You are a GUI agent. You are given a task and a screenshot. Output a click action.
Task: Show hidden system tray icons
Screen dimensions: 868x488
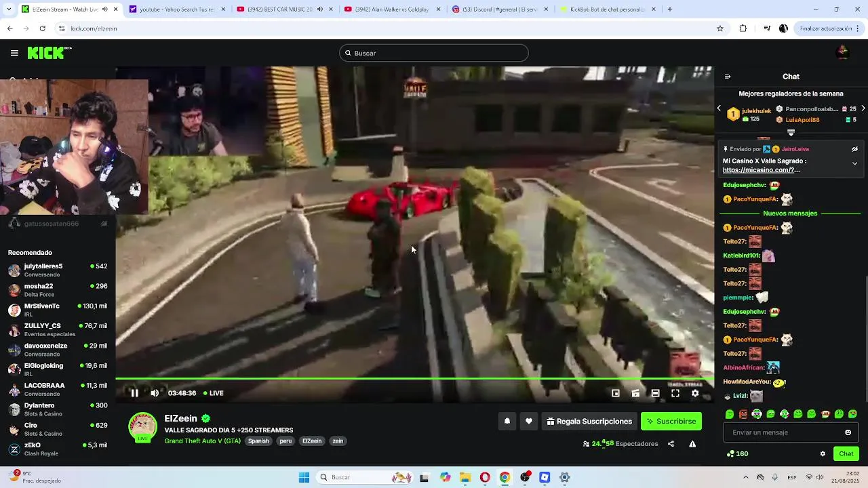point(745,477)
